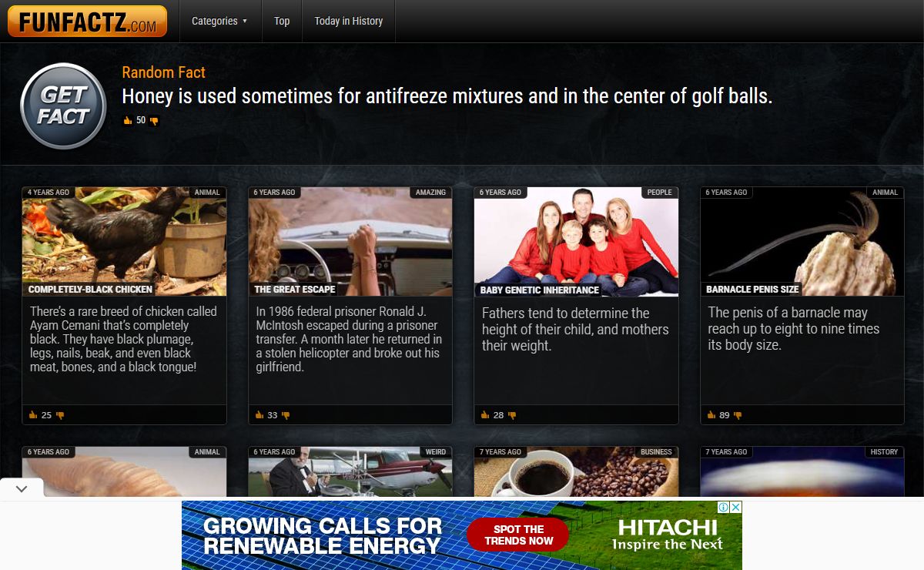
Task: Open Today in History page
Action: point(349,21)
